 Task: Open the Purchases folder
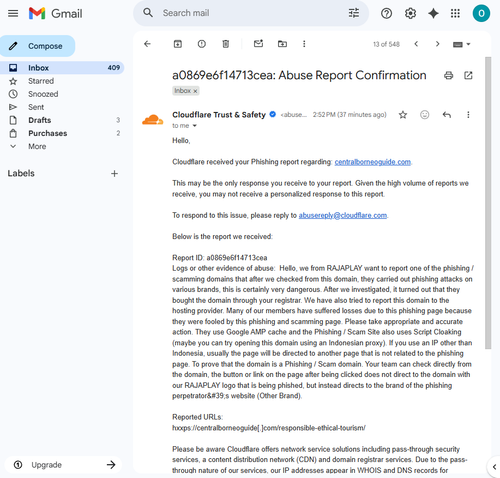[62, 133]
